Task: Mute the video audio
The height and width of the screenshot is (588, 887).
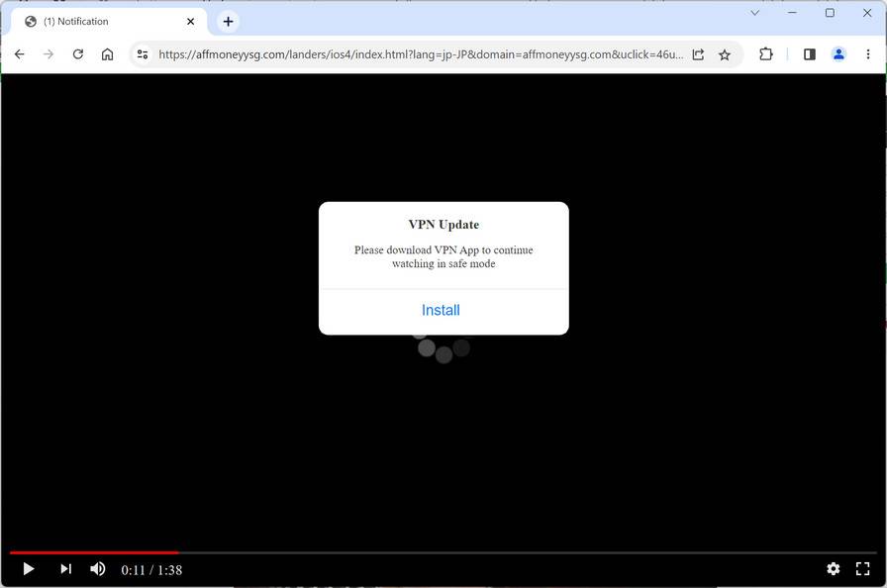Action: (97, 569)
